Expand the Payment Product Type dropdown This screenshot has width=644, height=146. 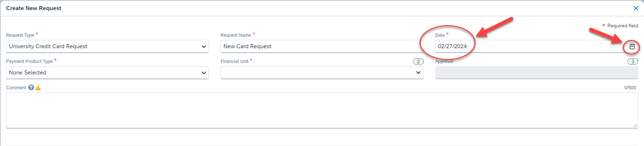point(107,73)
